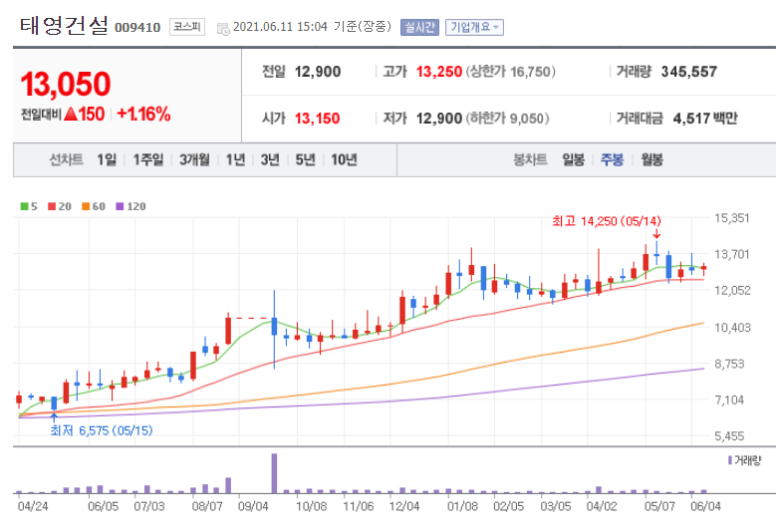Open the 기업개요 dropdown

point(474,27)
